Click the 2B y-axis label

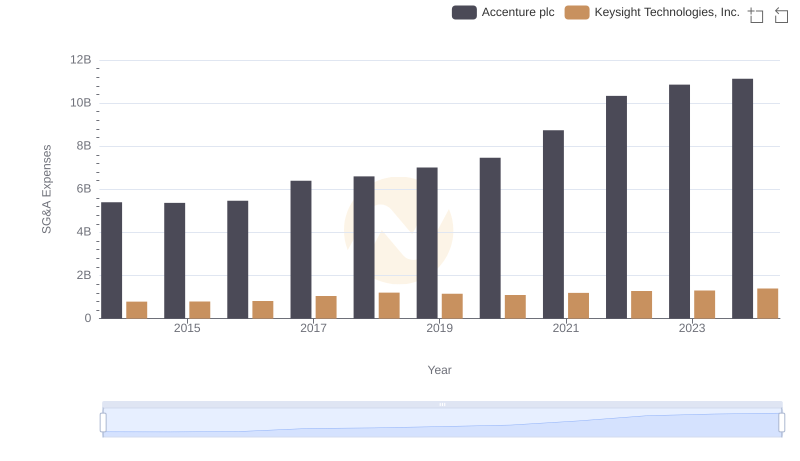[84, 275]
